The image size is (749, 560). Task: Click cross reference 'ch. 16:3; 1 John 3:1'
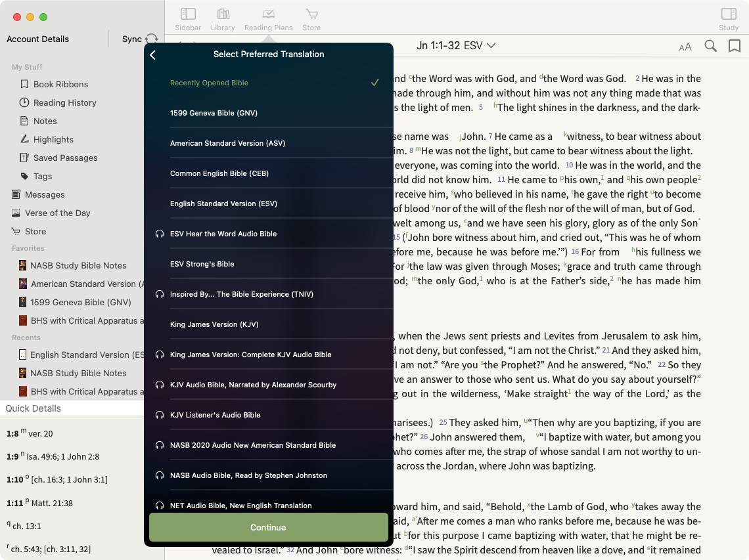[69, 480]
